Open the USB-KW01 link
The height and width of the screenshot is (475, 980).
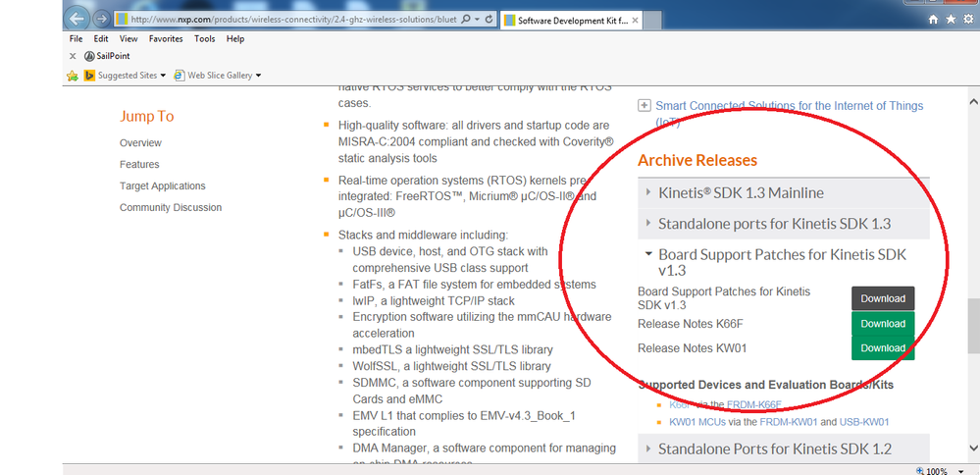864,423
